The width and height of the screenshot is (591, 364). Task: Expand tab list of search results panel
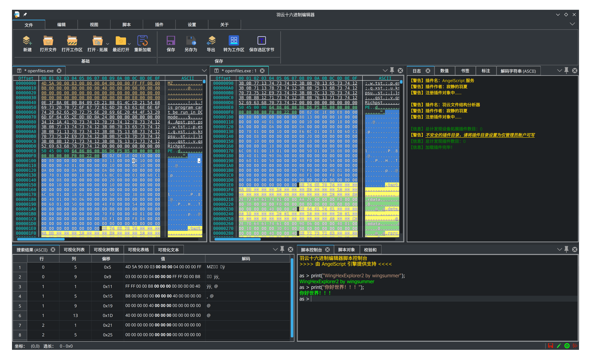coord(275,249)
